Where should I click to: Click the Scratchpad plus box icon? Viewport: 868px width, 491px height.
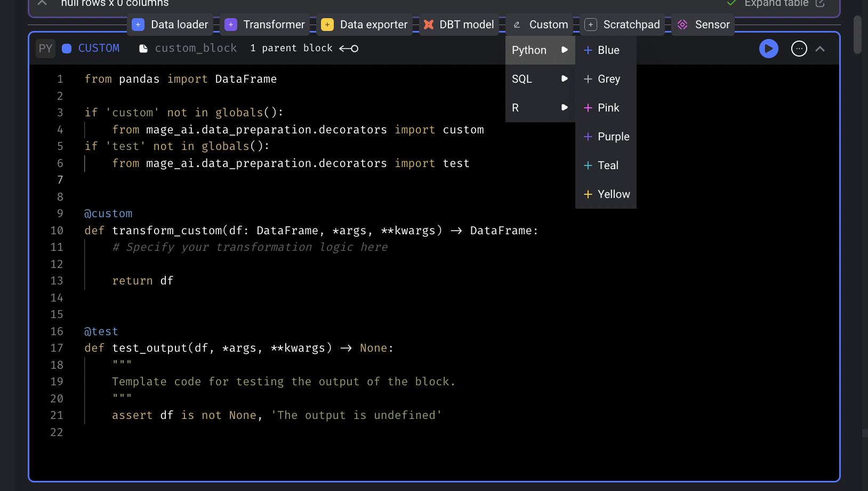point(591,25)
